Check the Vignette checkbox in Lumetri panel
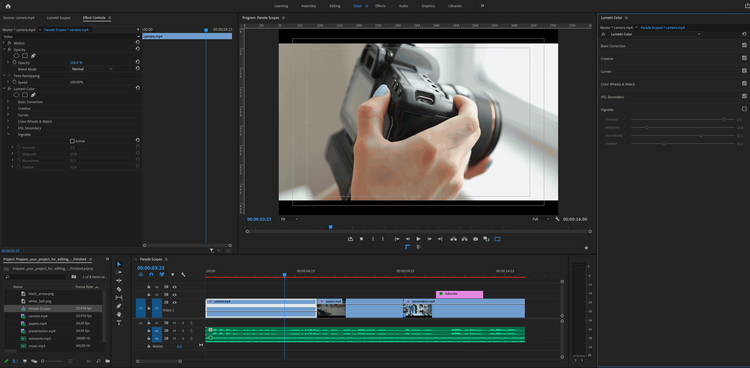This screenshot has height=368, width=750. [744, 109]
